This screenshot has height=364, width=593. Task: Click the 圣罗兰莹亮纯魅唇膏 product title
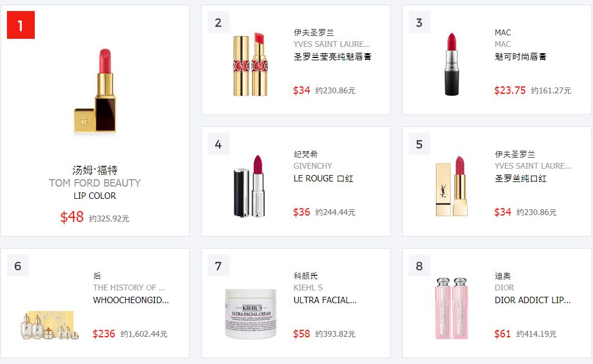tap(332, 57)
